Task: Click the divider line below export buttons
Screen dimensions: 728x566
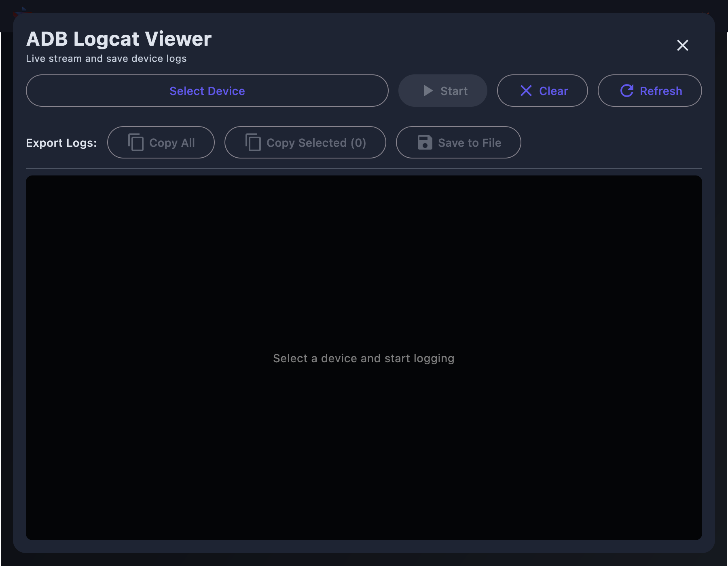Action: coord(364,169)
